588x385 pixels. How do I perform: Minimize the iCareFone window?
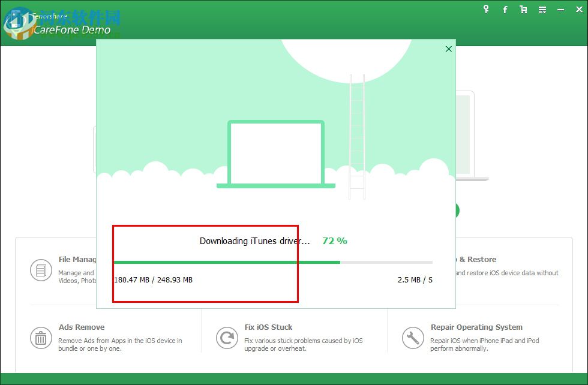click(560, 10)
